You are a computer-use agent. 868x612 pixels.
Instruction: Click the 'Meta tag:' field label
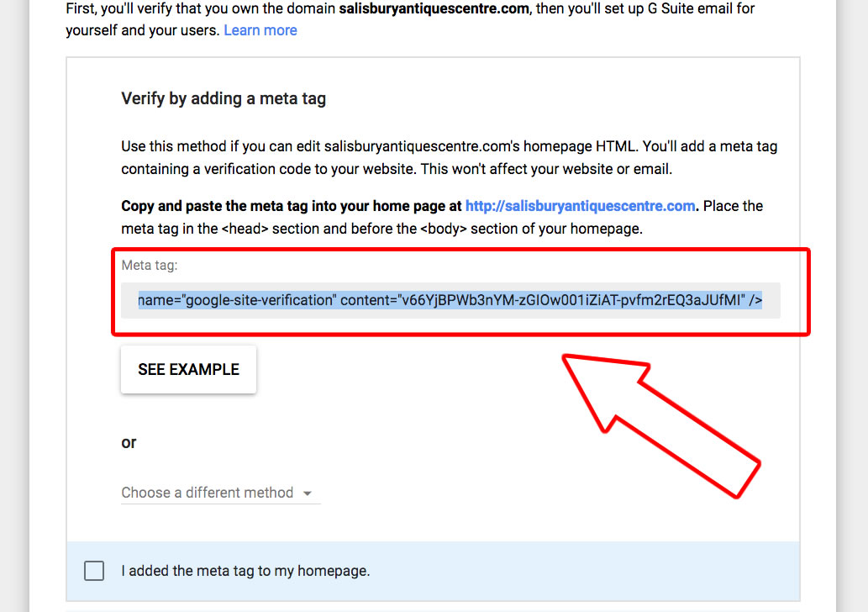(150, 266)
